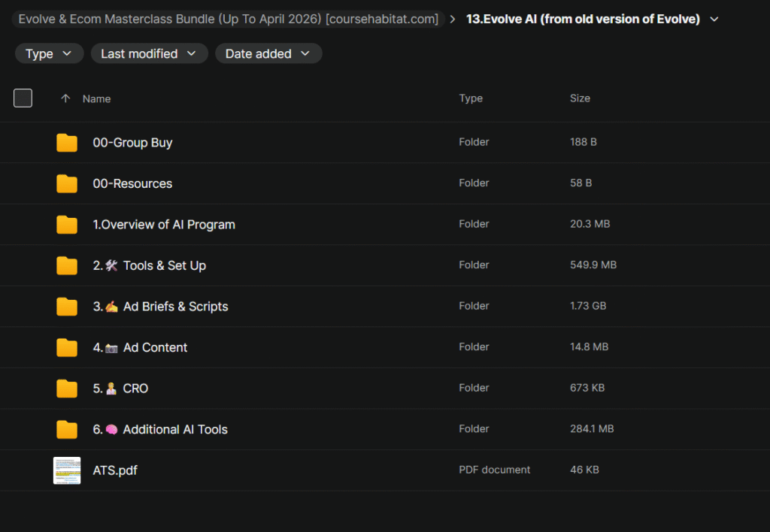Click the Name column header label
770x532 pixels.
[96, 98]
